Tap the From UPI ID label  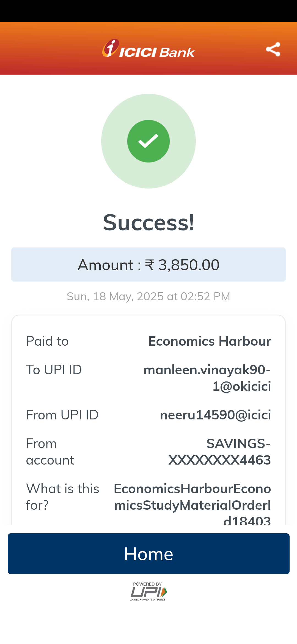coord(62,415)
